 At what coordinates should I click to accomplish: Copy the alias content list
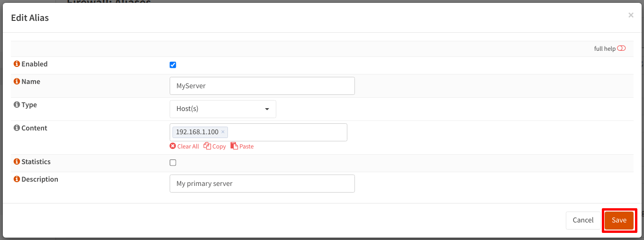(x=215, y=147)
